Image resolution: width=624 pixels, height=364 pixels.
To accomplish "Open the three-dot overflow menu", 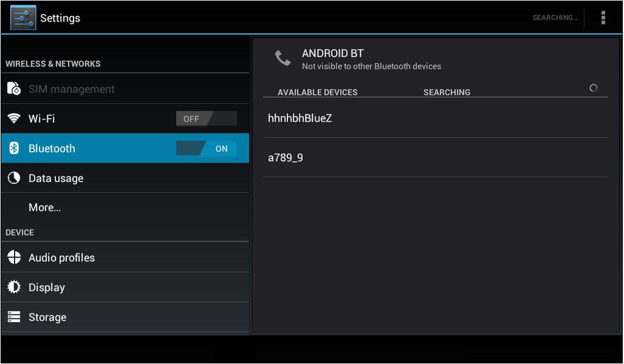I will pyautogui.click(x=603, y=18).
